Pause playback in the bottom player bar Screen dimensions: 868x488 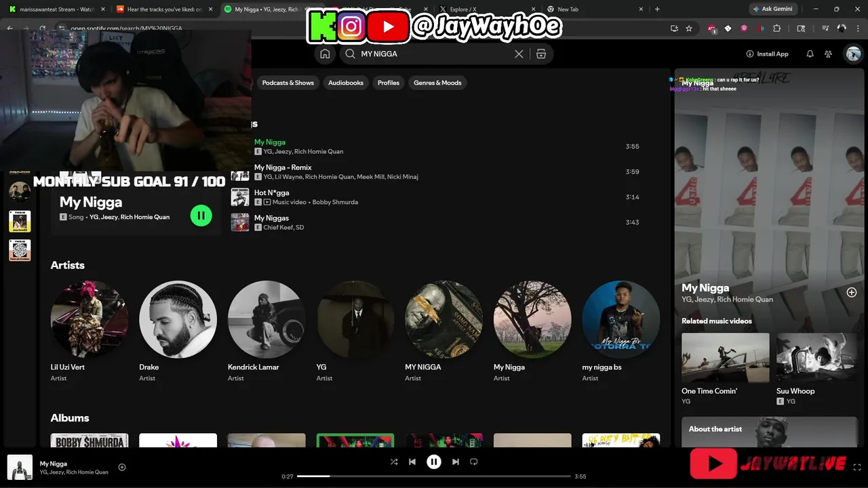tap(434, 462)
